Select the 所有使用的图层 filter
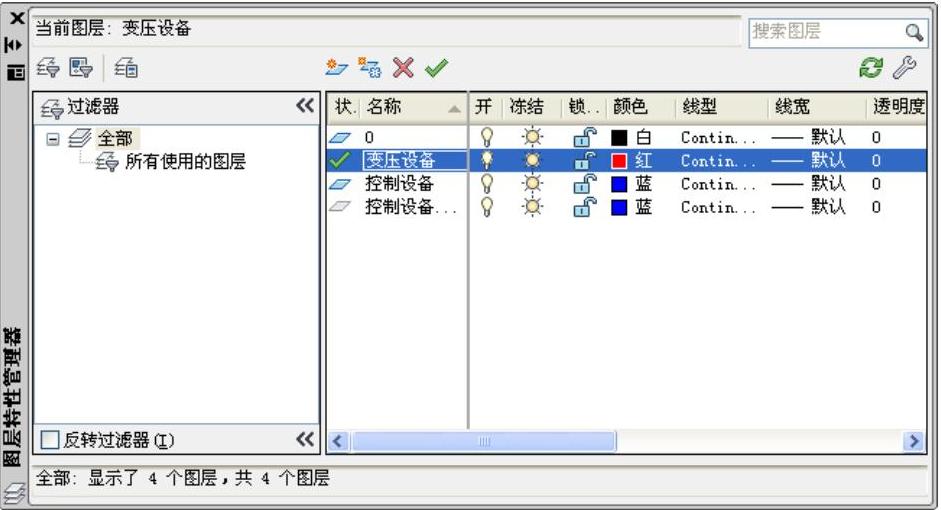The width and height of the screenshot is (941, 510). [x=185, y=161]
